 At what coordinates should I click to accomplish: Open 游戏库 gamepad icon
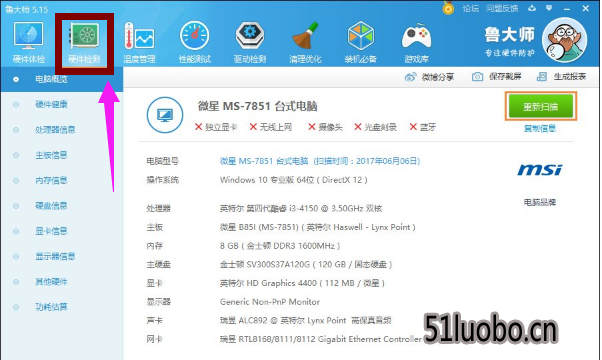(416, 36)
